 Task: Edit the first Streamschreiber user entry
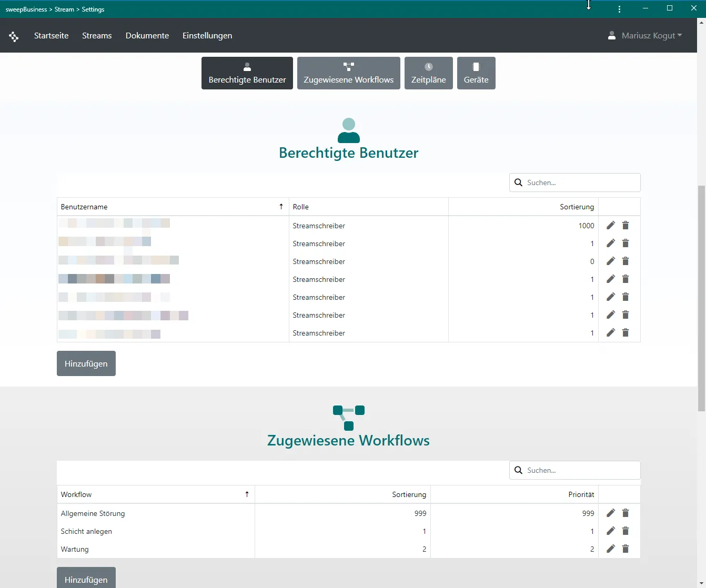click(x=610, y=225)
